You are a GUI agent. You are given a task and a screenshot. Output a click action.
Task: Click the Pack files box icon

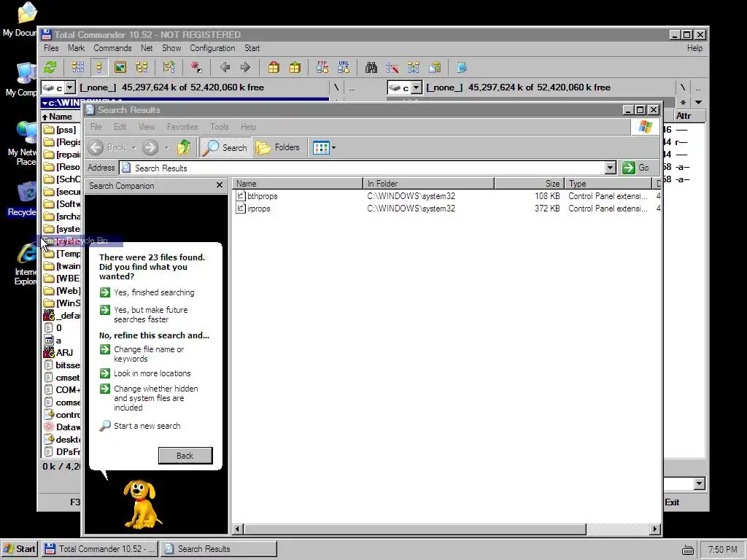274,67
